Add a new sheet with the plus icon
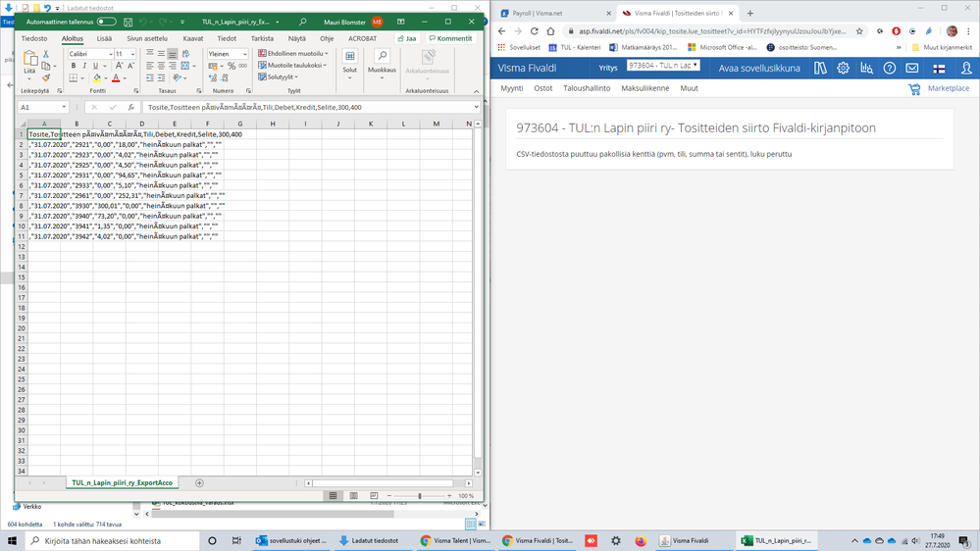Screen dimensions: 980x551 (x=199, y=483)
